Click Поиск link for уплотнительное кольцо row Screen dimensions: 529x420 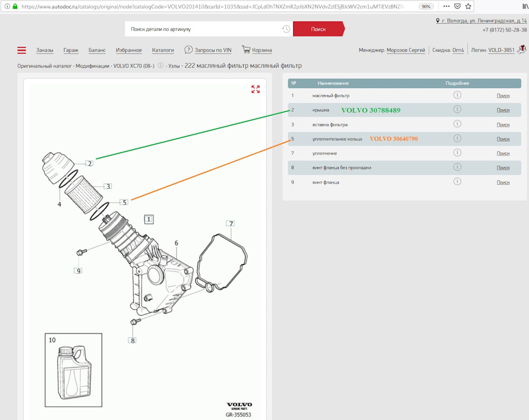point(503,139)
